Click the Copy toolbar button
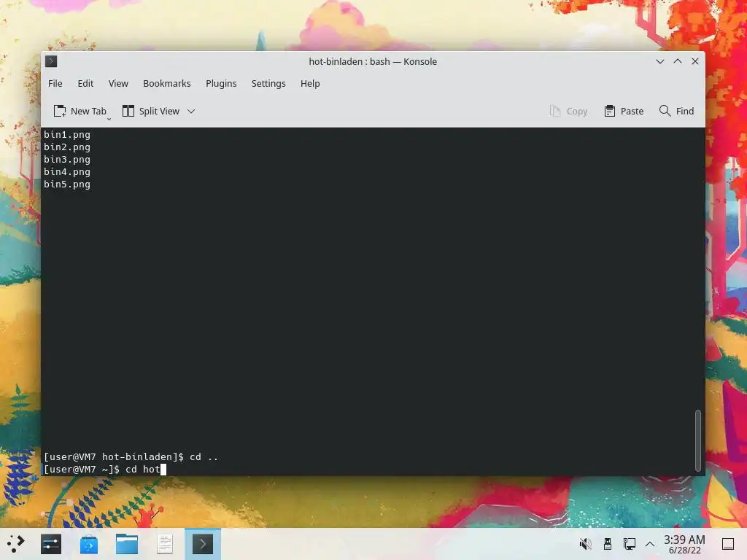Screen dimensions: 747x560 pyautogui.click(x=568, y=111)
